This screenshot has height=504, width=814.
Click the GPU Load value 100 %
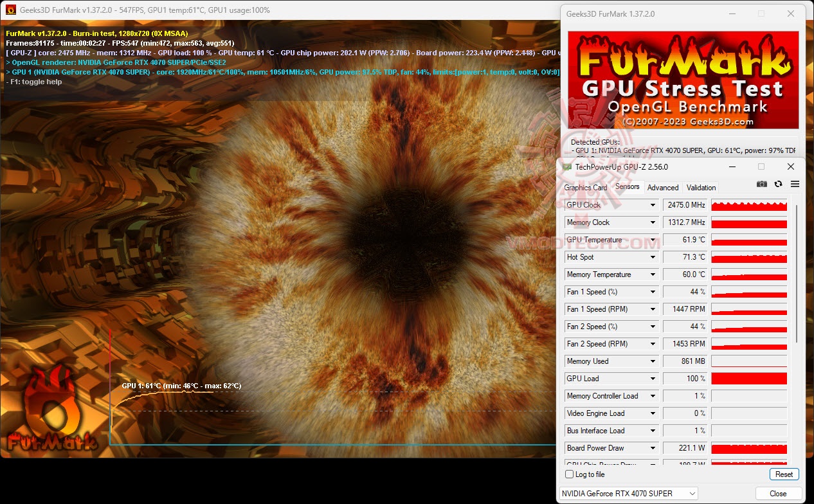click(x=685, y=379)
